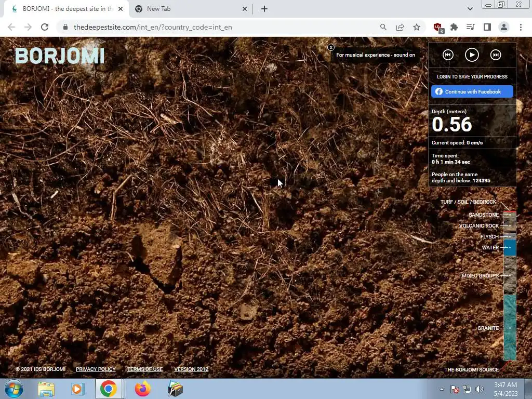Open the uBlock Origin extension
Screen dimensions: 532x399
tap(438, 28)
